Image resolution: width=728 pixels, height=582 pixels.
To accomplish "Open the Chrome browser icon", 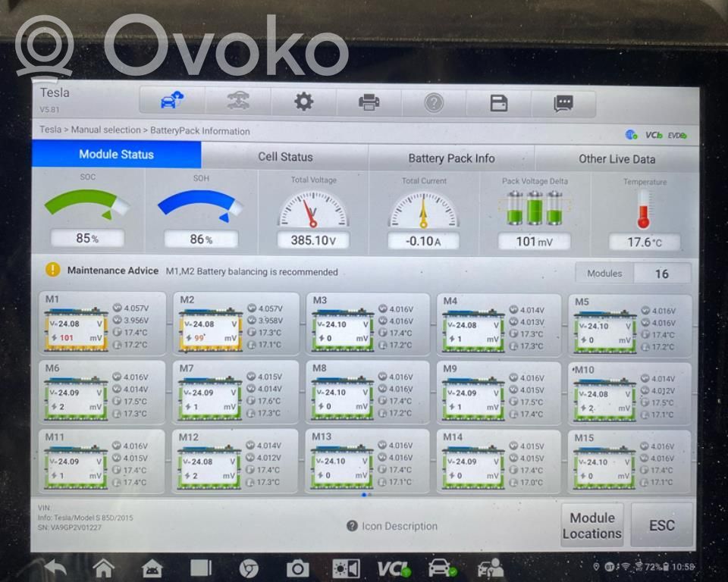I will pyautogui.click(x=249, y=568).
